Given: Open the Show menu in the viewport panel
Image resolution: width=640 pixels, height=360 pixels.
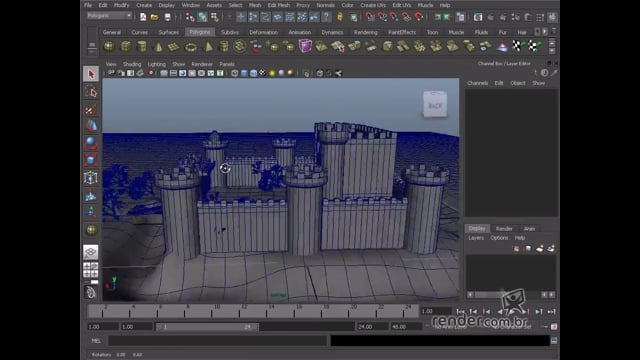Looking at the screenshot, I should click(178, 64).
